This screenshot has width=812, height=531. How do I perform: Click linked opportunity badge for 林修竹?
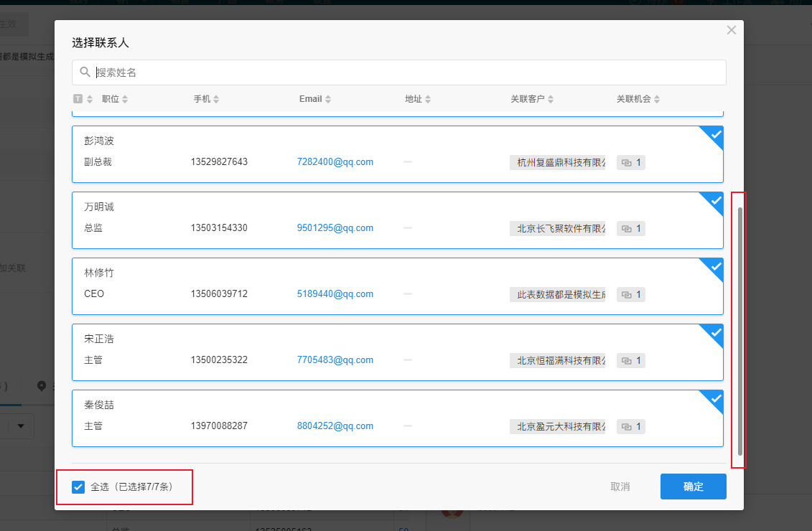[630, 295]
